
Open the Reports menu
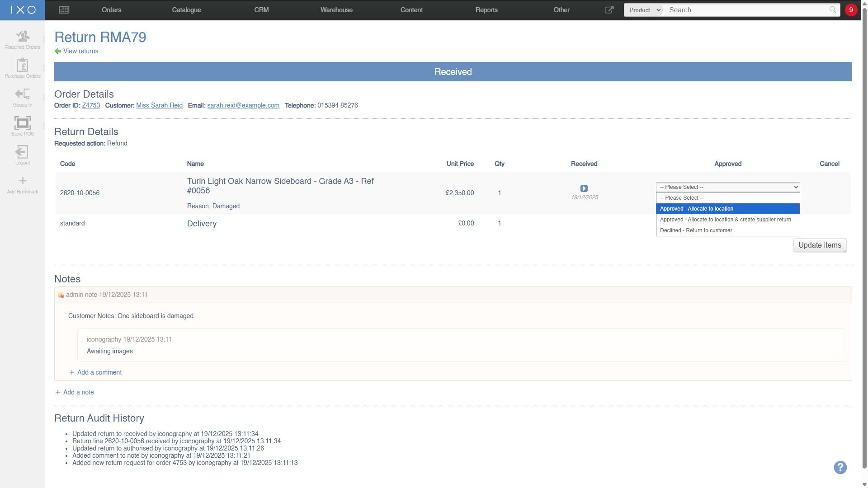pos(486,10)
